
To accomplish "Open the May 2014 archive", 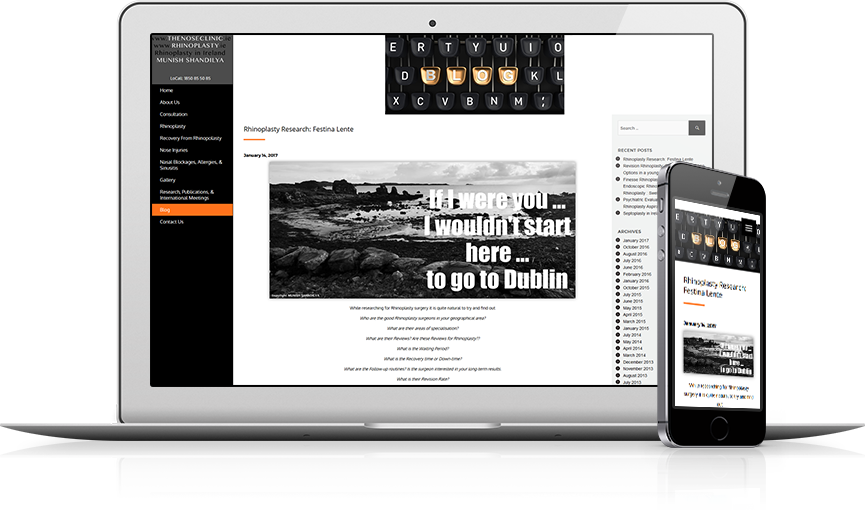I will tap(632, 342).
